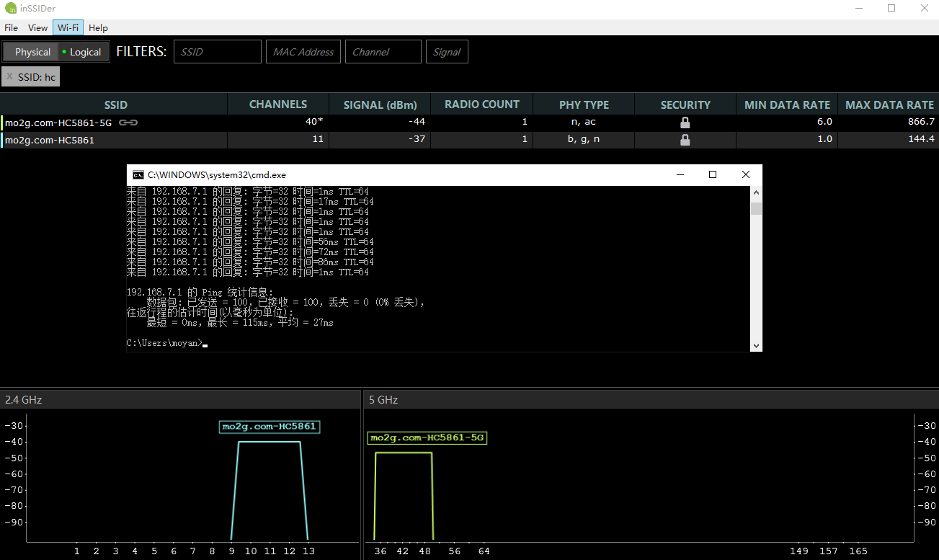The image size is (939, 560).
Task: Sort by MAX DATA RATE column header
Action: (x=889, y=105)
